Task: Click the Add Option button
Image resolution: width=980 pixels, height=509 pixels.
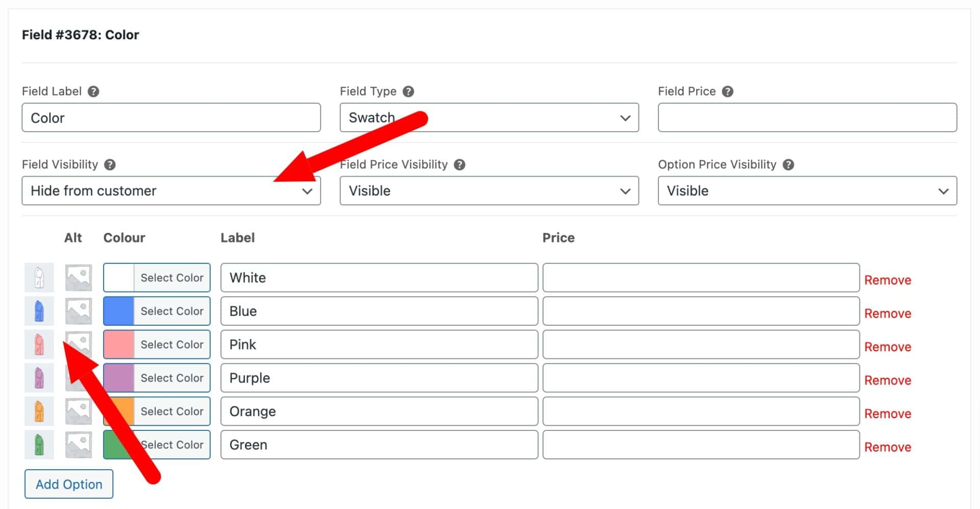Action: coord(69,484)
